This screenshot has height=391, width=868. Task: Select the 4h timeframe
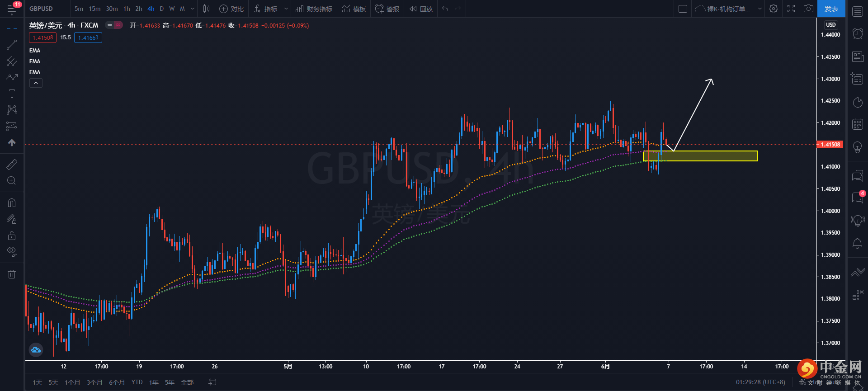(x=151, y=9)
